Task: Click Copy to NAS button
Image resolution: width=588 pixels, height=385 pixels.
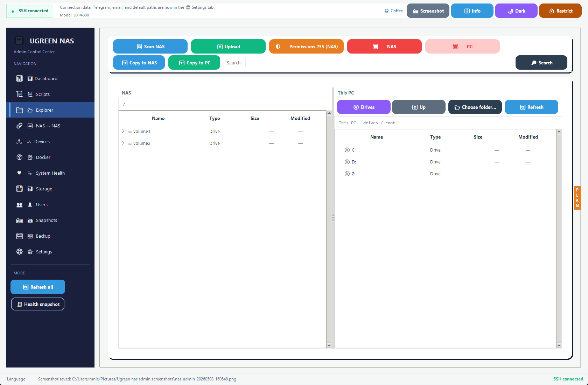Action: point(139,63)
